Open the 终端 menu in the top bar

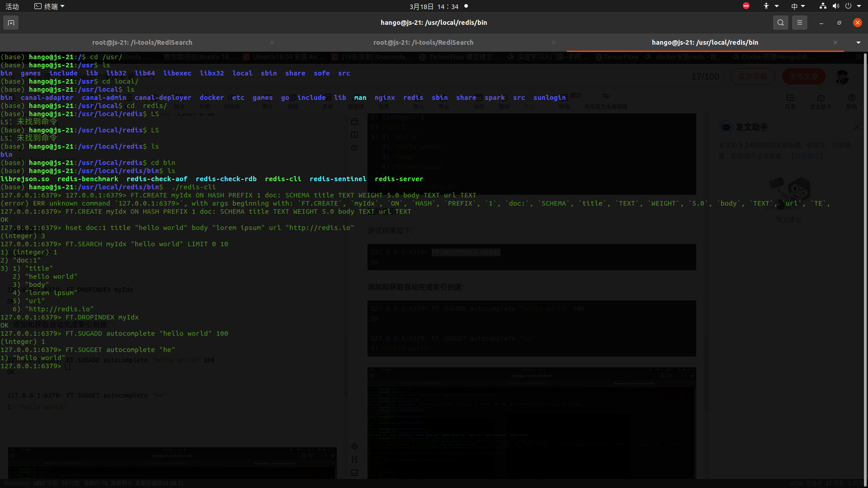click(49, 6)
